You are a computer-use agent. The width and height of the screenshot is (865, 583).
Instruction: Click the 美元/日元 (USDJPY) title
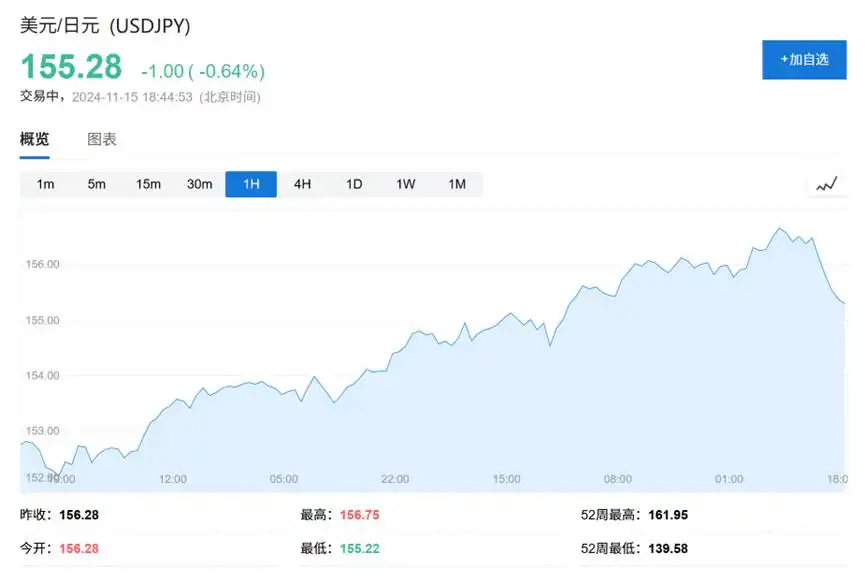105,25
